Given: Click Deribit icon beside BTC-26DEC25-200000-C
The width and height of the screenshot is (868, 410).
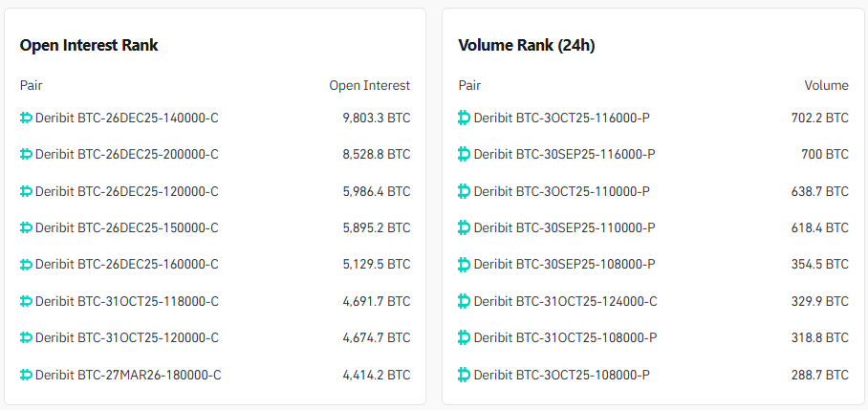Looking at the screenshot, I should point(26,155).
